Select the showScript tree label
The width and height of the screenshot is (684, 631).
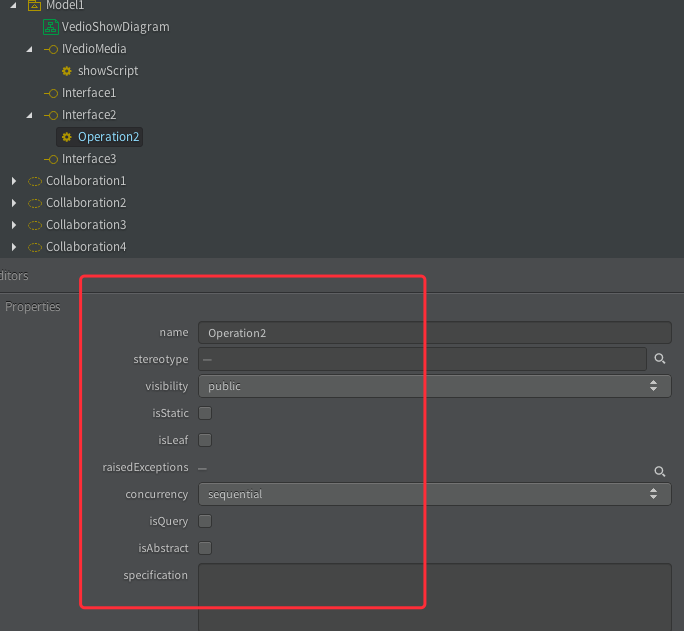(108, 71)
